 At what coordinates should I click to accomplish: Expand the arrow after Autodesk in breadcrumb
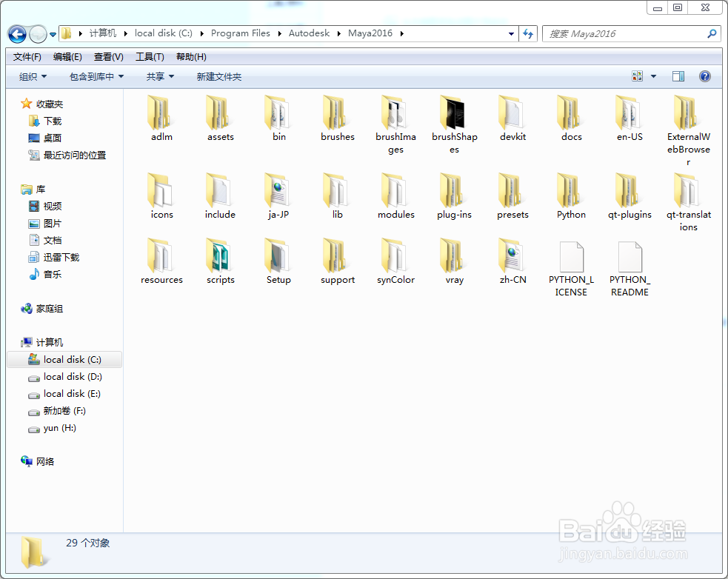[338, 33]
